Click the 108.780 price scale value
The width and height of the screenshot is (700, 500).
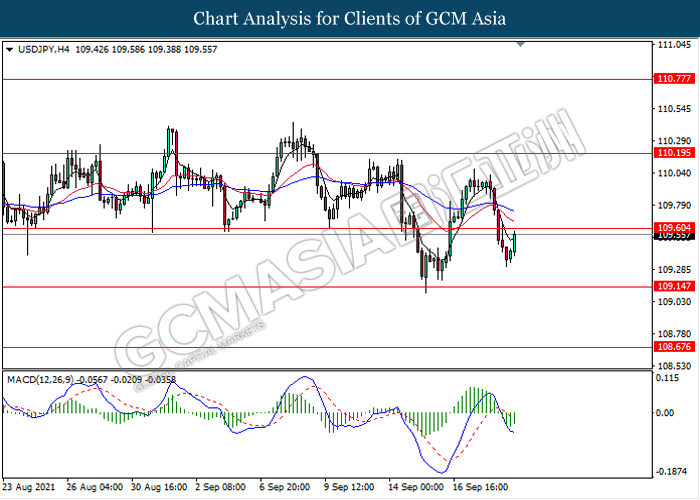click(x=674, y=334)
